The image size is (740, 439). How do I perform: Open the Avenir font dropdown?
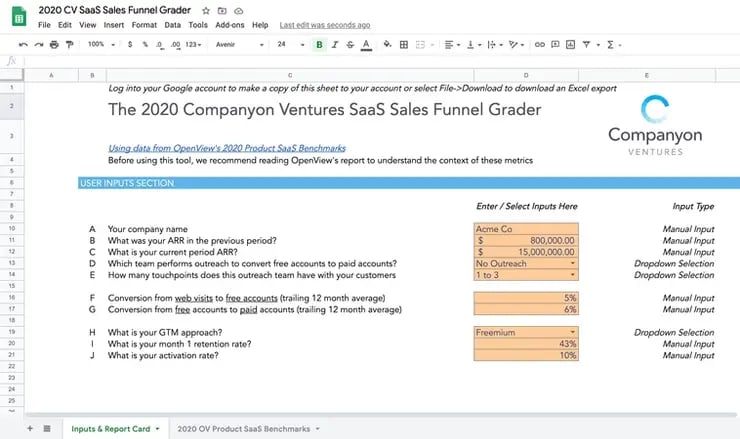[x=239, y=44]
